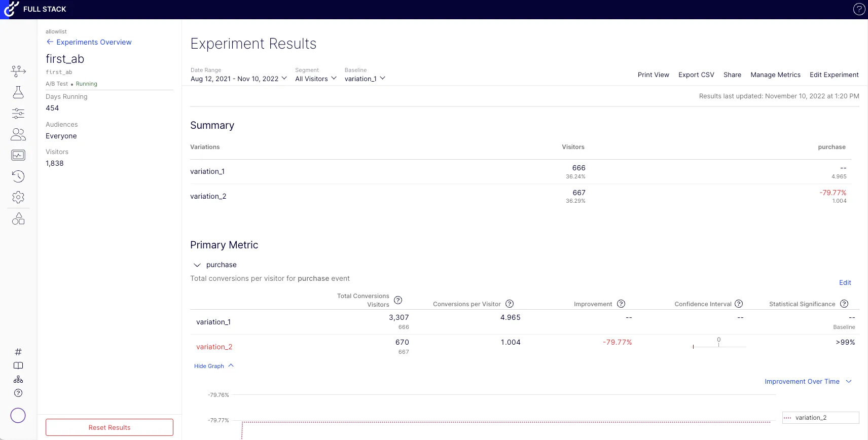The height and width of the screenshot is (440, 868).
Task: Open Manage Metrics
Action: pos(775,75)
